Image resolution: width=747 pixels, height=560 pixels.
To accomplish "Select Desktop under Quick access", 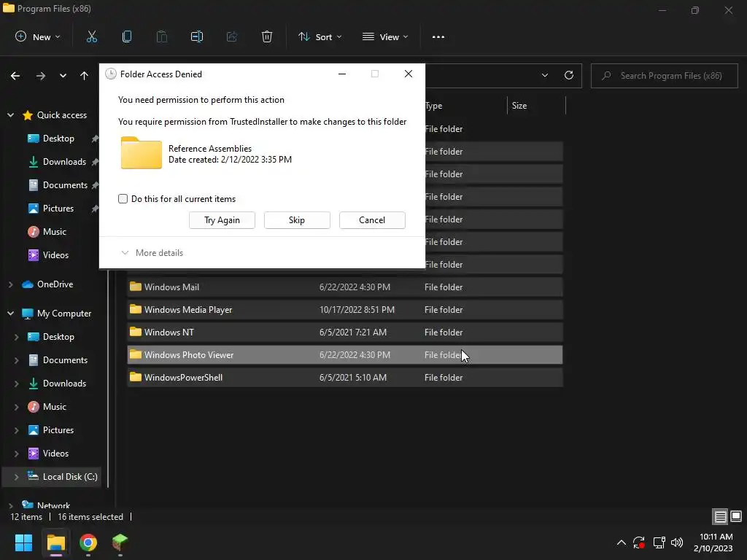I will click(58, 138).
